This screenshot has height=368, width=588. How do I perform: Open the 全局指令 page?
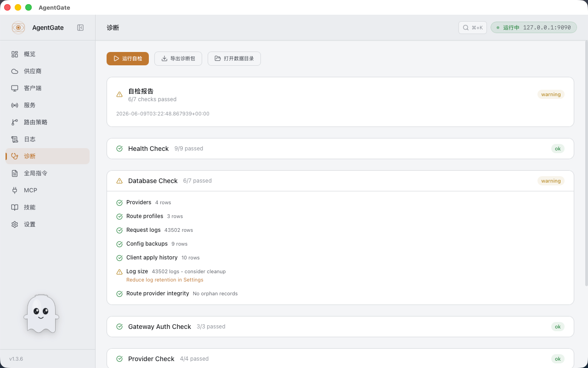47,173
